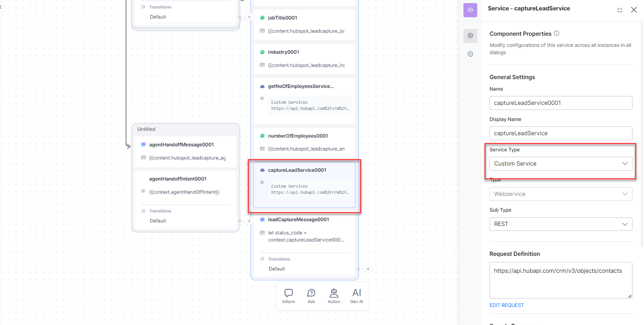Click jobTitle0001 content template text
644x325 pixels.
pos(306,31)
